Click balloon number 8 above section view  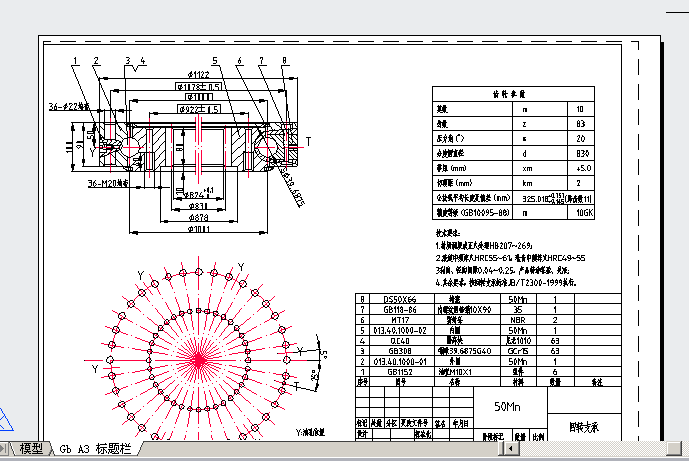pyautogui.click(x=284, y=61)
